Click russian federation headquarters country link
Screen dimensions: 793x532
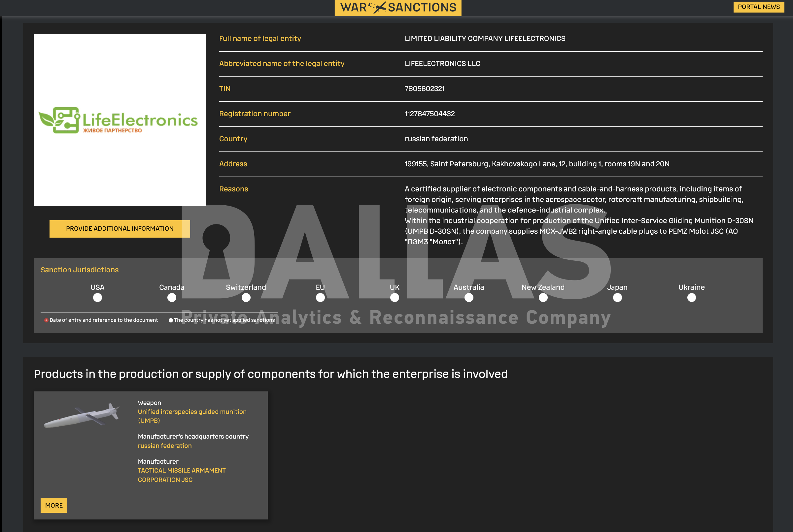(164, 446)
